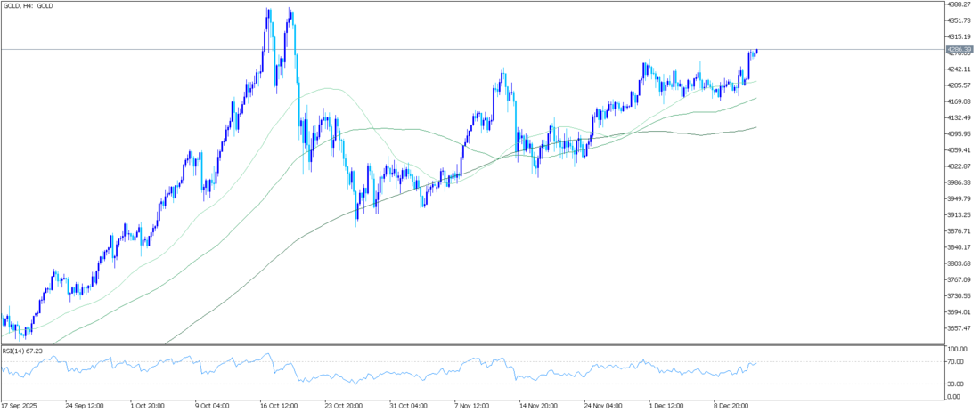The height and width of the screenshot is (412, 980).
Task: Click the RSI 100.00 scale label
Action: [957, 351]
